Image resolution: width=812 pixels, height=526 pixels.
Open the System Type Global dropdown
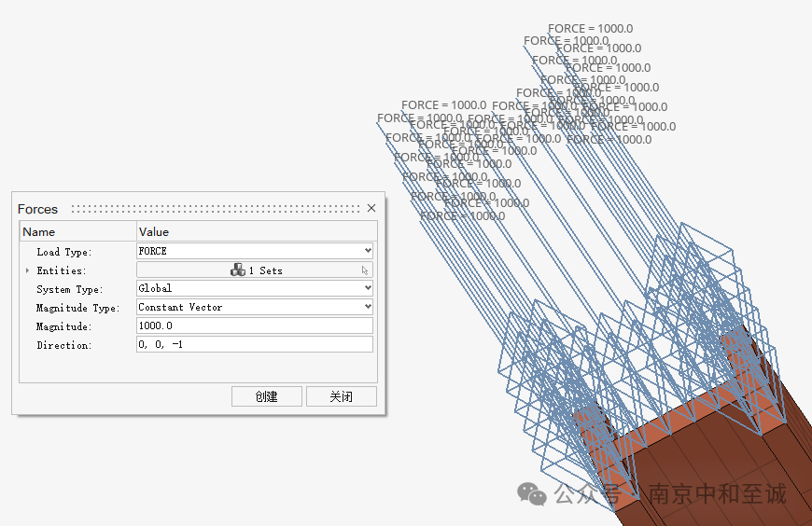point(255,288)
